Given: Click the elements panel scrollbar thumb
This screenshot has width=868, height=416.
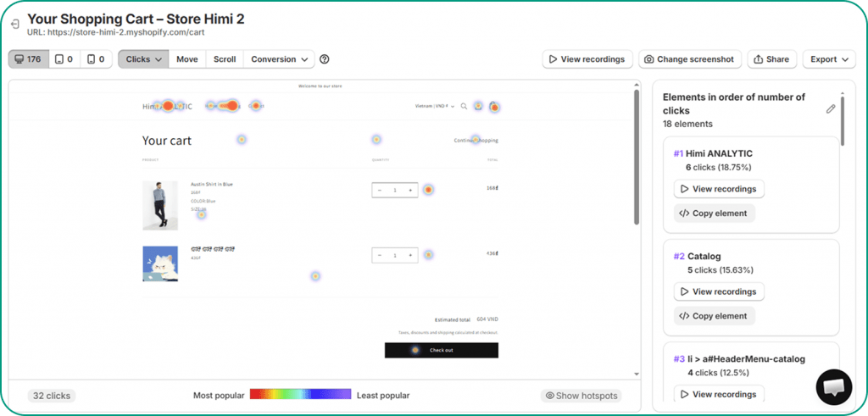Looking at the screenshot, I should coord(843,121).
